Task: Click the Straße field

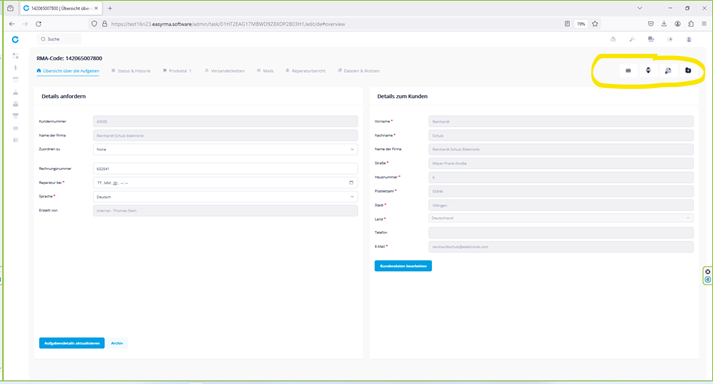Action: pyautogui.click(x=561, y=163)
